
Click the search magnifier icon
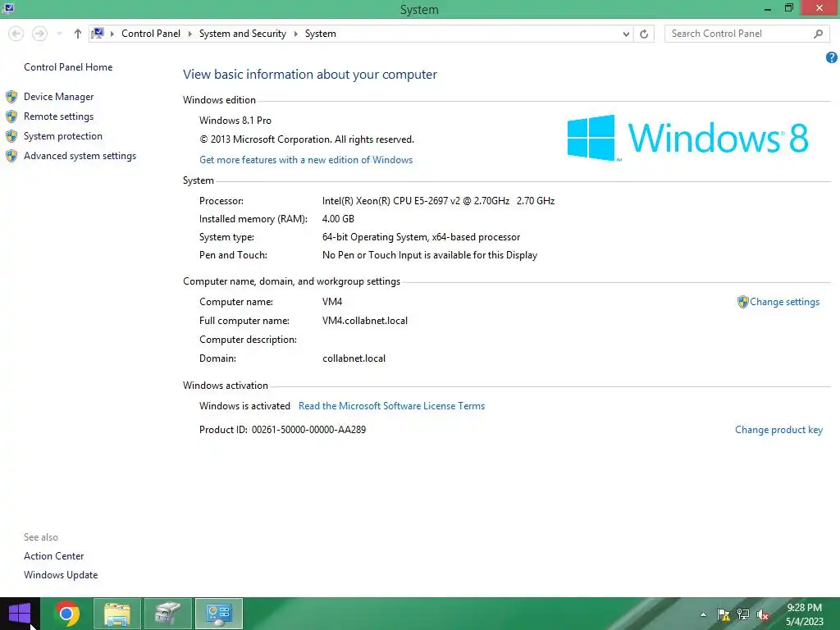(818, 34)
